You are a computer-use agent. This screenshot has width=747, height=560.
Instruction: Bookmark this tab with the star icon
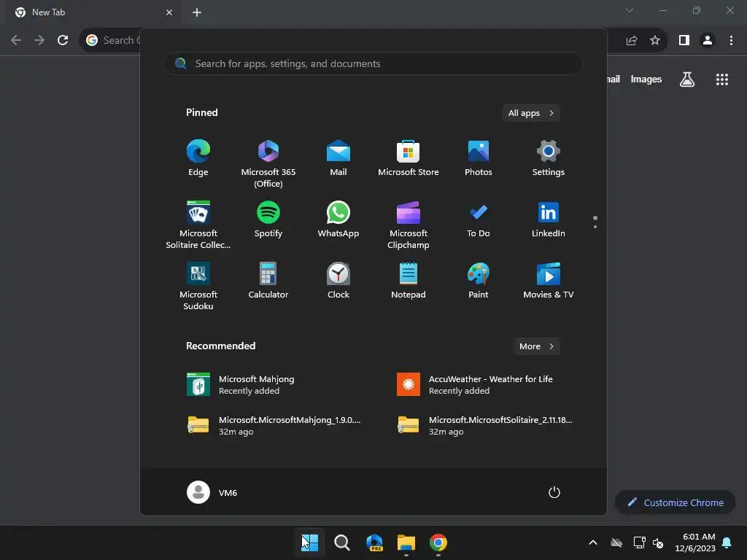click(x=655, y=41)
